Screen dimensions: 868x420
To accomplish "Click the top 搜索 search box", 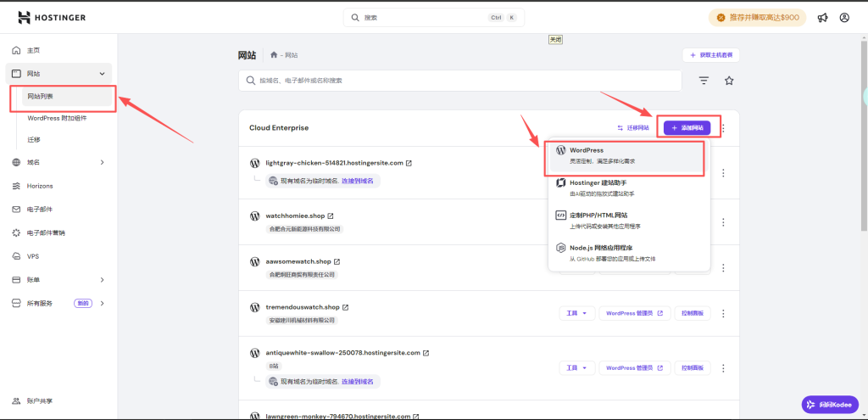I will [x=433, y=18].
